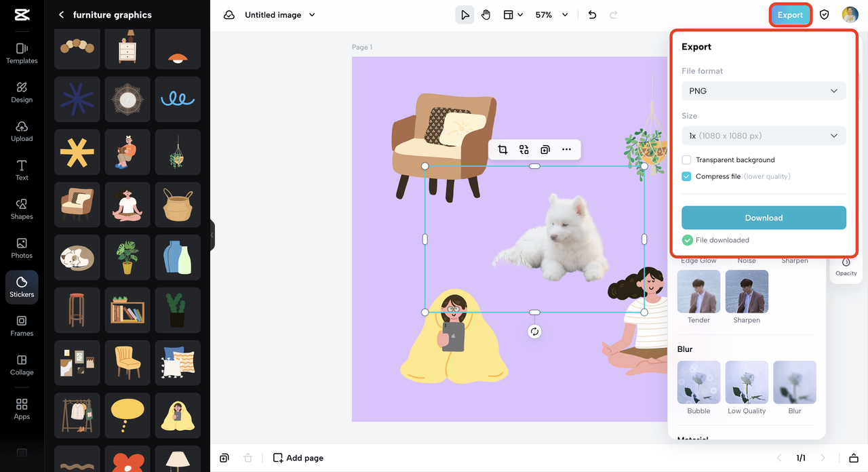Add the wooden bar stool sticker
This screenshot has height=472, width=868.
pyautogui.click(x=77, y=310)
